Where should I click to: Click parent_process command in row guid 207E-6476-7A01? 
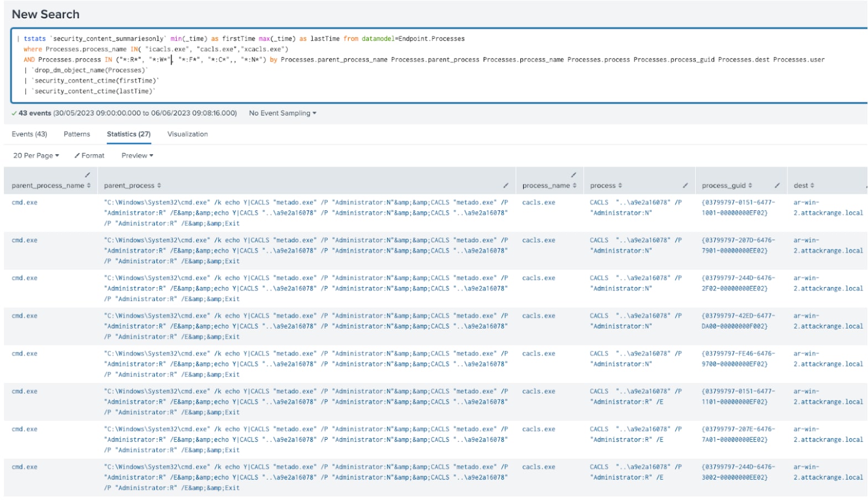(x=306, y=440)
